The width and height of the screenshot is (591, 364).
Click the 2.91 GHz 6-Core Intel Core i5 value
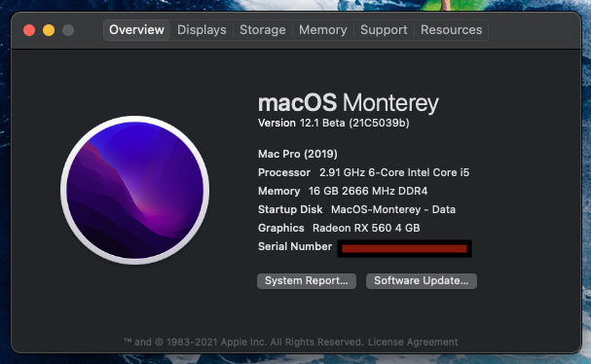(394, 172)
